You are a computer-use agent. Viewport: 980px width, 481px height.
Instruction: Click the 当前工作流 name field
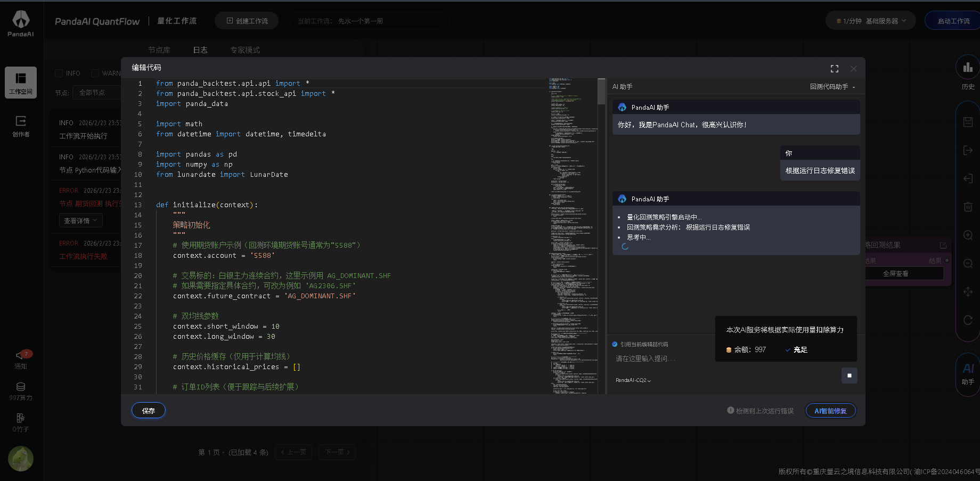click(x=370, y=21)
